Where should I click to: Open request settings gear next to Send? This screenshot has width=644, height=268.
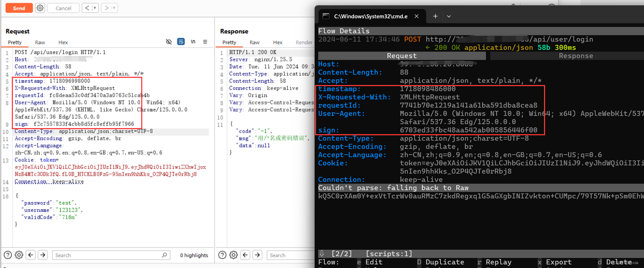[x=40, y=8]
